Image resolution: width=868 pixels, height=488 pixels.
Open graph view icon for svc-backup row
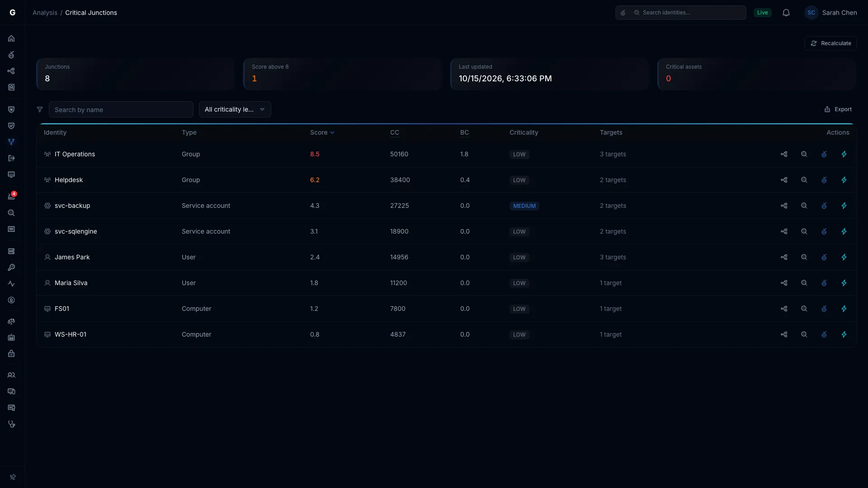coord(784,206)
